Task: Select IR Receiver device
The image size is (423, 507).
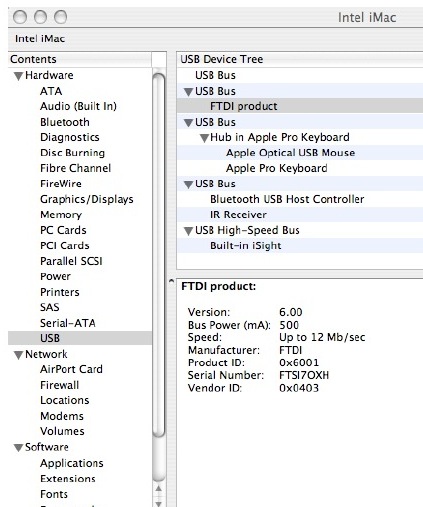Action: (300, 215)
